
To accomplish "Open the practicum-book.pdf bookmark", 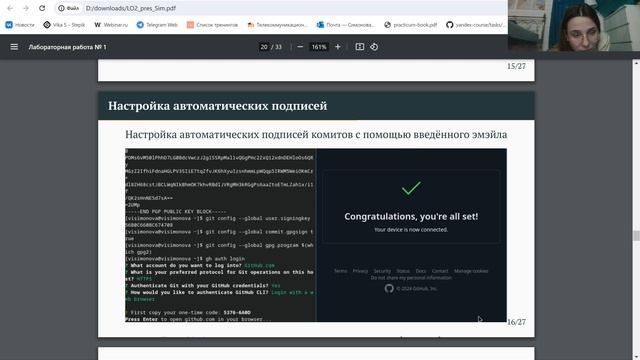I will click(411, 25).
